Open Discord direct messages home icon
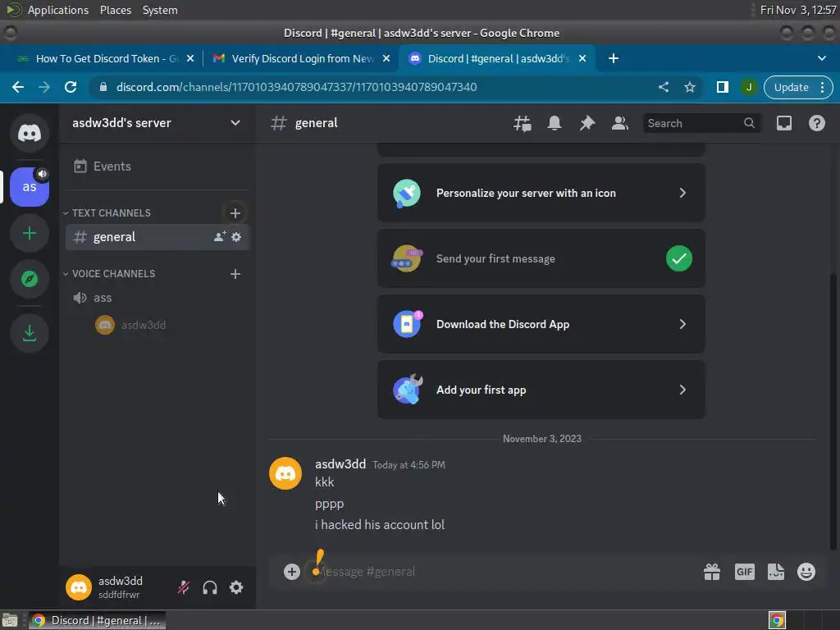The width and height of the screenshot is (840, 630). (x=30, y=132)
